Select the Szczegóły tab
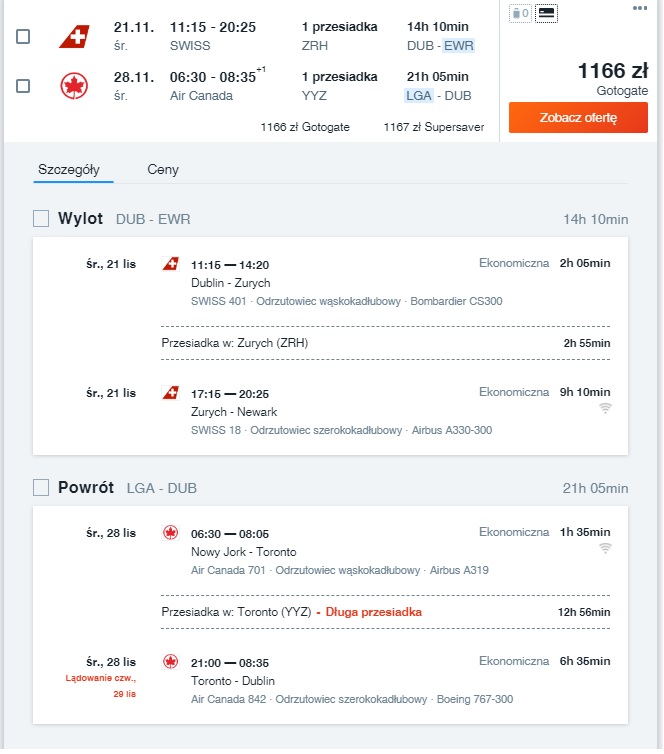The height and width of the screenshot is (754, 664). click(69, 170)
